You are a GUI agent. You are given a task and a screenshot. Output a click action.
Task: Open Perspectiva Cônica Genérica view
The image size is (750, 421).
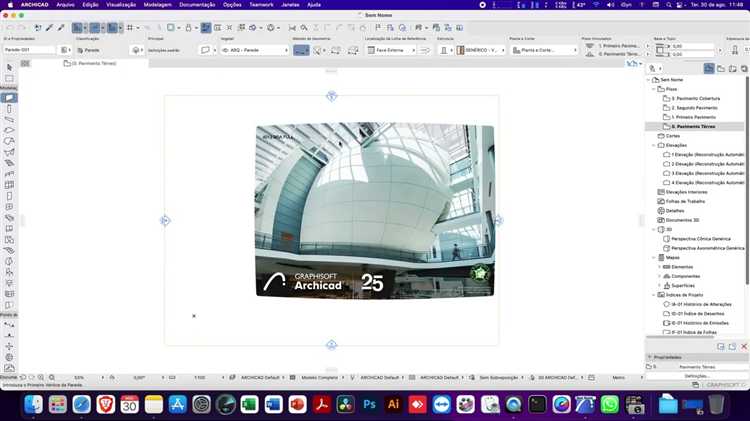tap(701, 239)
